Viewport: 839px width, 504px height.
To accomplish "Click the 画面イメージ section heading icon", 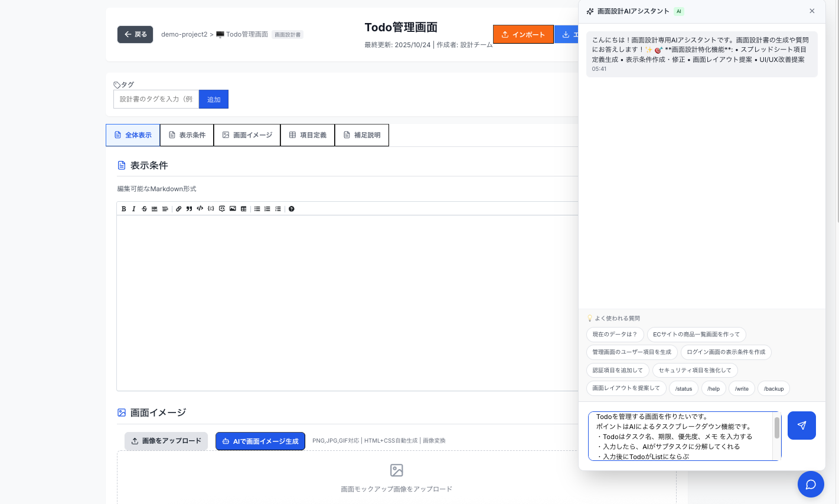I will click(x=122, y=413).
